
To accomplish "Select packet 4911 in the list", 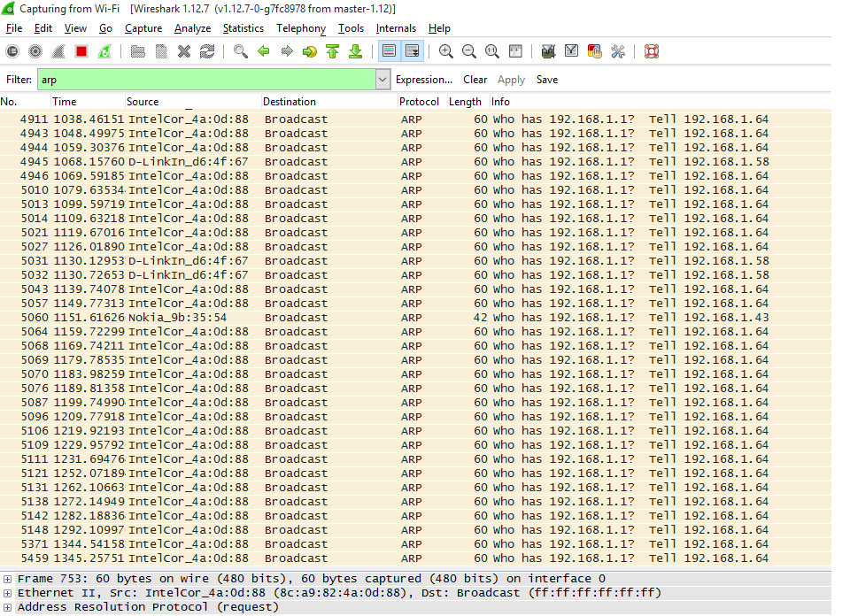I will (x=416, y=119).
